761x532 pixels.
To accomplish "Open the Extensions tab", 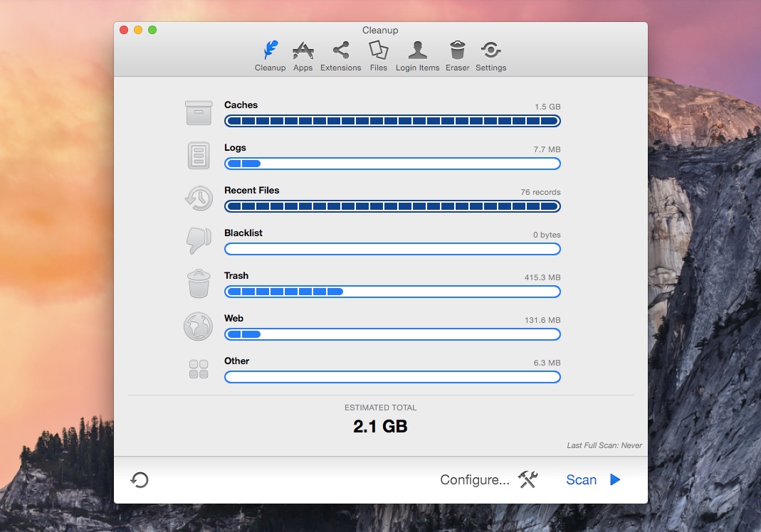I will coord(341,56).
